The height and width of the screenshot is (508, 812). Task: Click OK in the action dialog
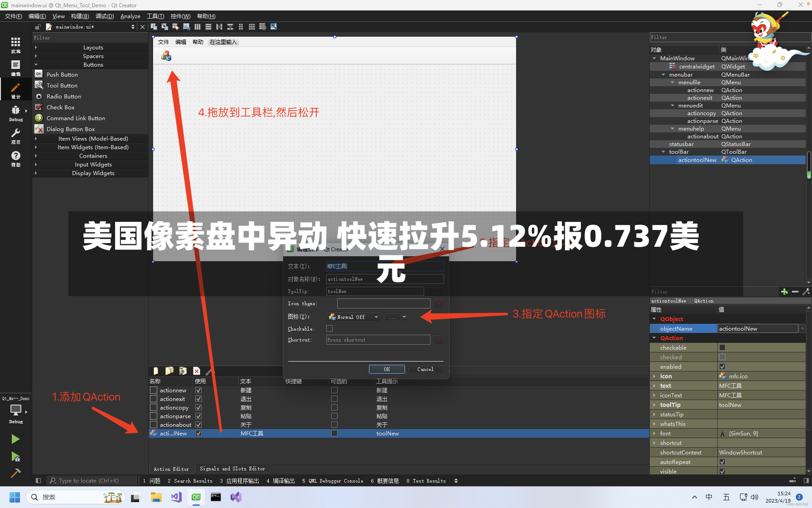[x=387, y=369]
